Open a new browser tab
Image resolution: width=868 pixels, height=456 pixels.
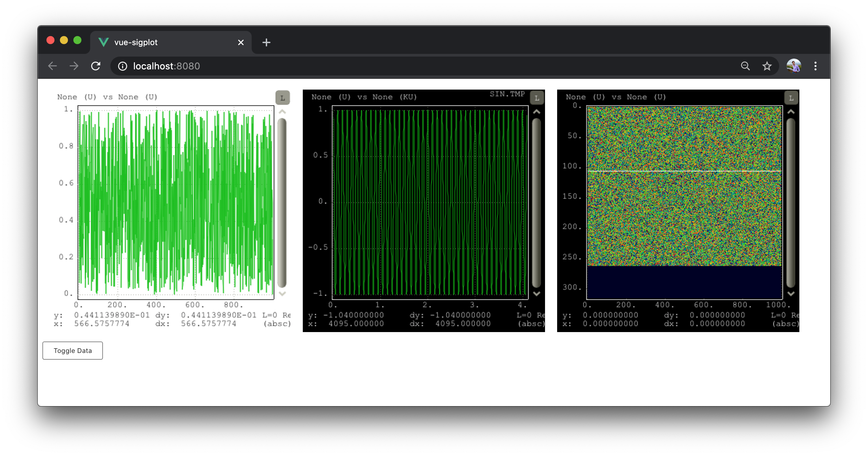pyautogui.click(x=266, y=42)
